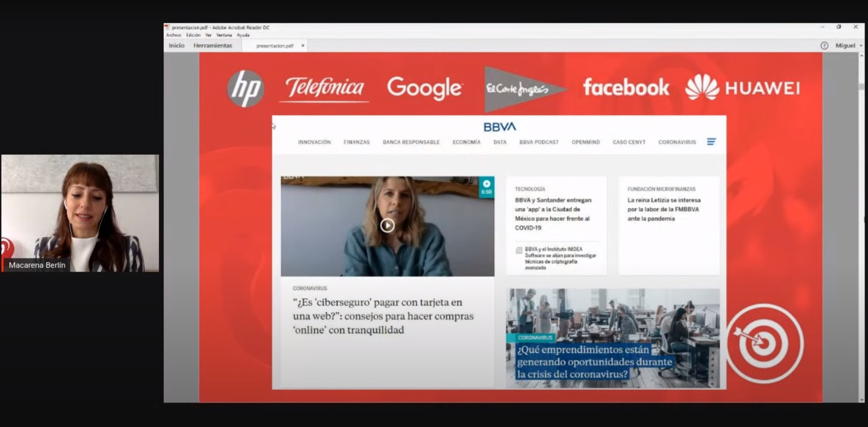
Task: Click the Macarena Berlín name label
Action: 37,266
